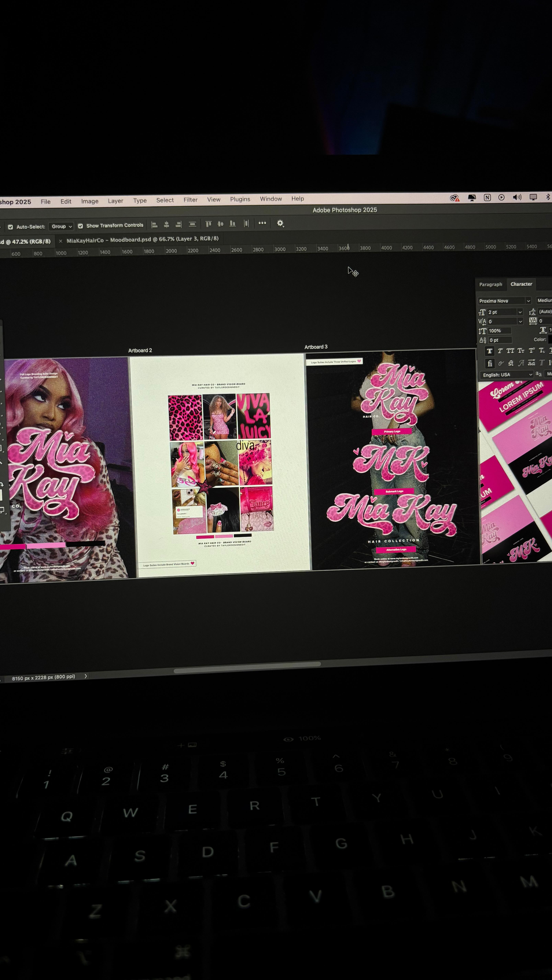Open the English: USA language dropdown
Screen dimensions: 552x980
pyautogui.click(x=507, y=374)
